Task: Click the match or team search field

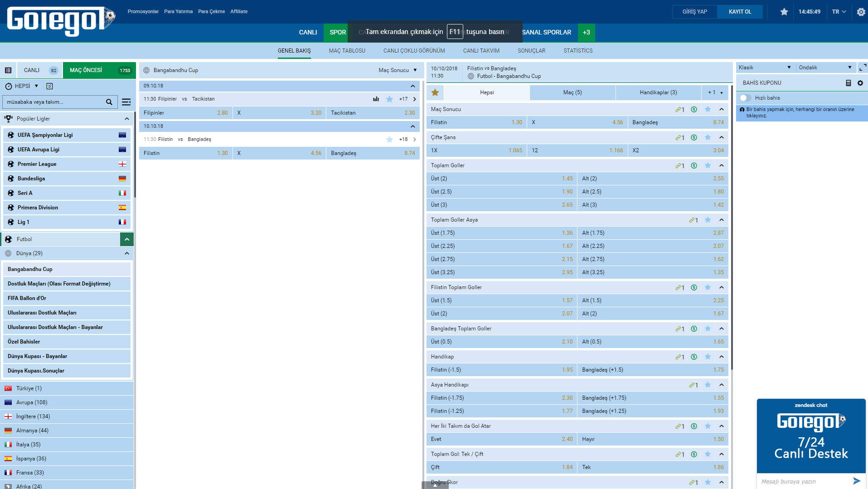Action: pyautogui.click(x=53, y=102)
